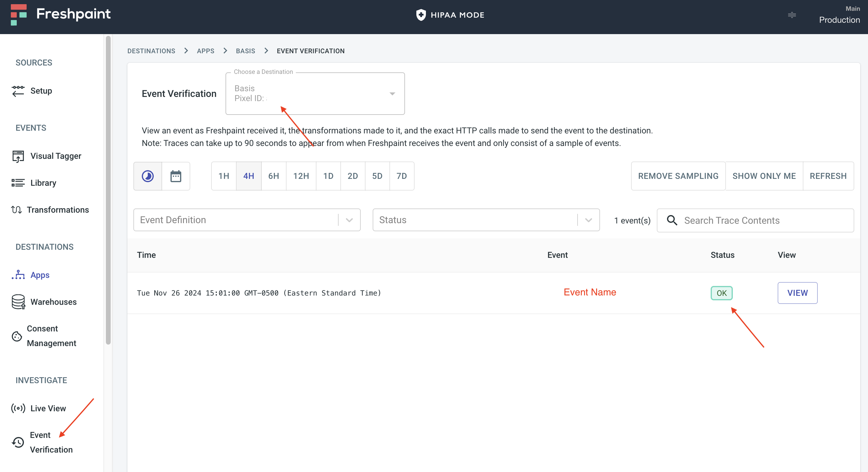The height and width of the screenshot is (472, 868).
Task: Select the 7D time range
Action: pos(402,176)
